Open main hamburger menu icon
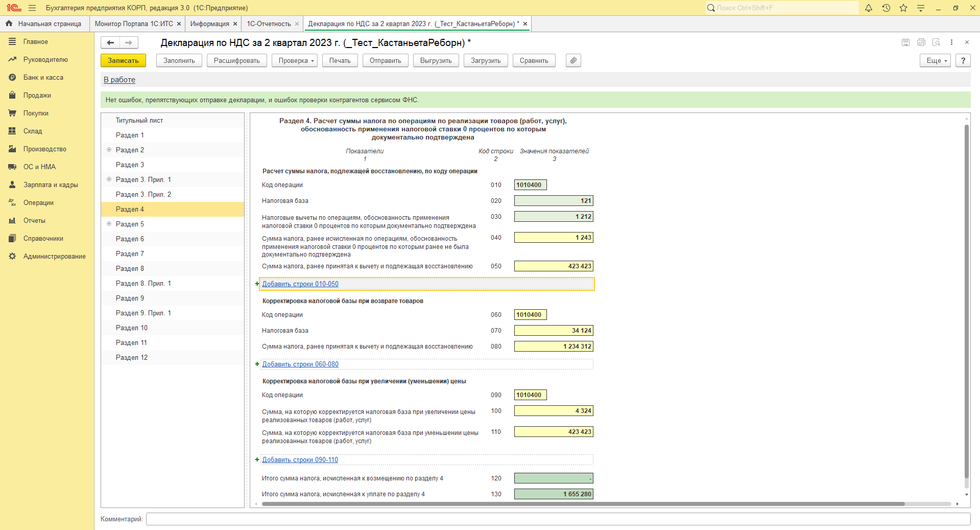980x530 pixels. tap(32, 8)
